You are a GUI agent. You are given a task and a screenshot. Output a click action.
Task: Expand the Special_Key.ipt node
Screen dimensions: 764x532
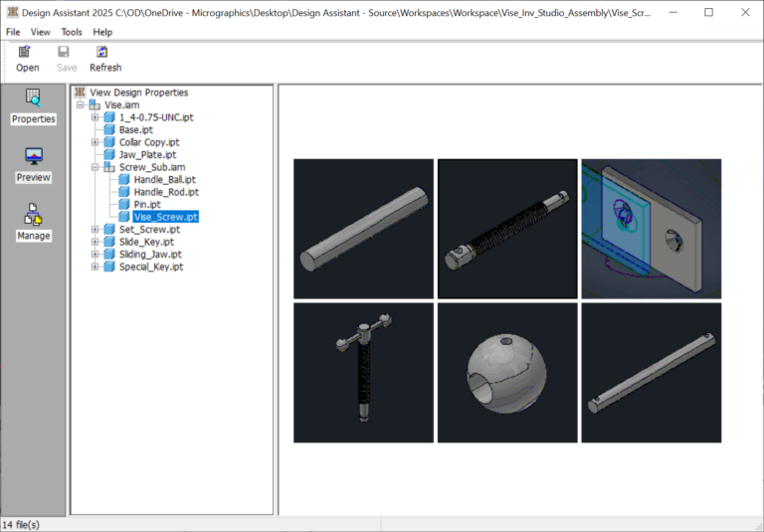[x=95, y=266]
